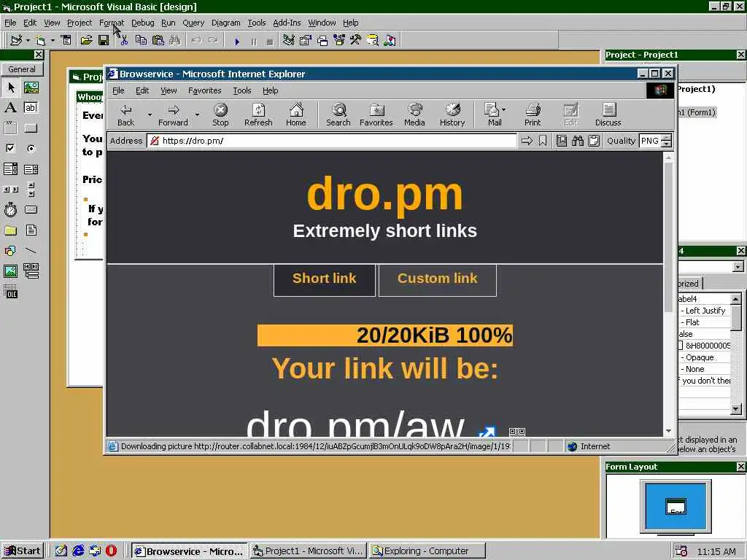Select the ComboBox control in the toolbox
747x560 pixels.
(10, 169)
